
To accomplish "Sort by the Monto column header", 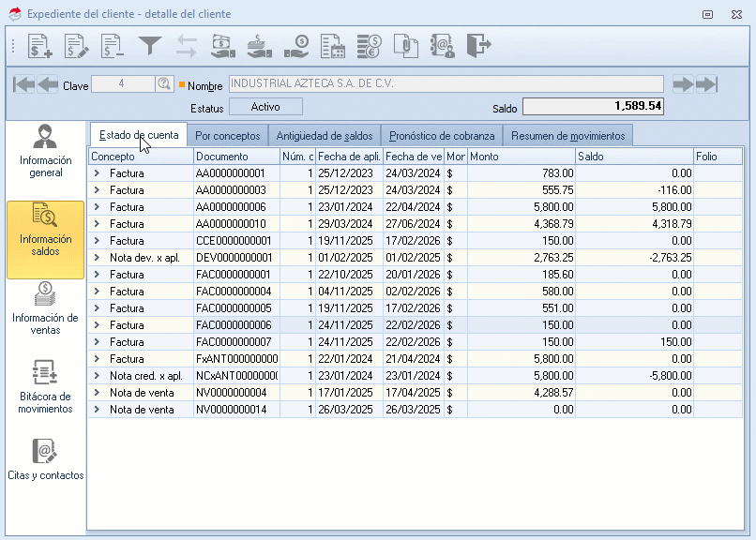I will tap(521, 157).
